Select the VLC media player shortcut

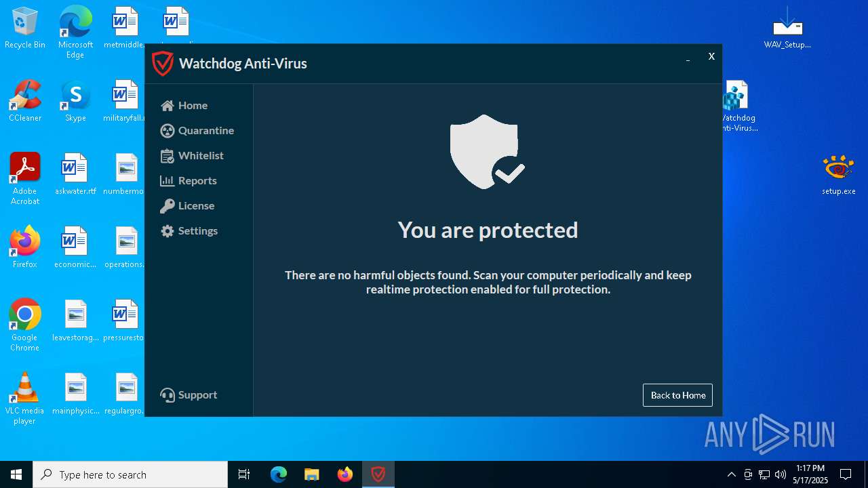25,399
